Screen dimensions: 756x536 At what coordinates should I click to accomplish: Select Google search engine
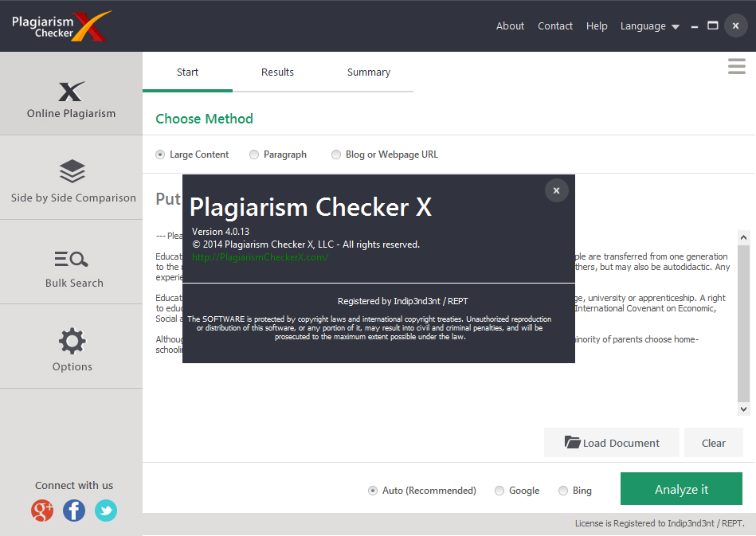click(x=517, y=491)
